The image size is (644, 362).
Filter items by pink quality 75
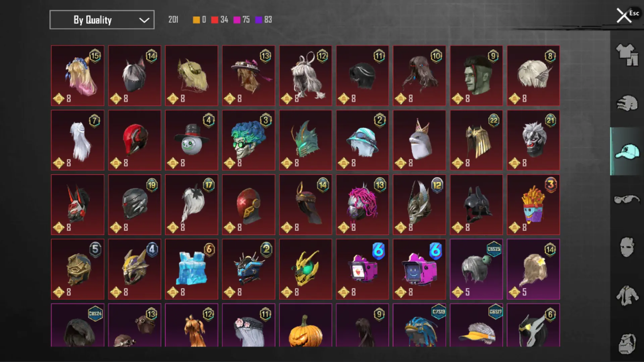click(x=241, y=20)
